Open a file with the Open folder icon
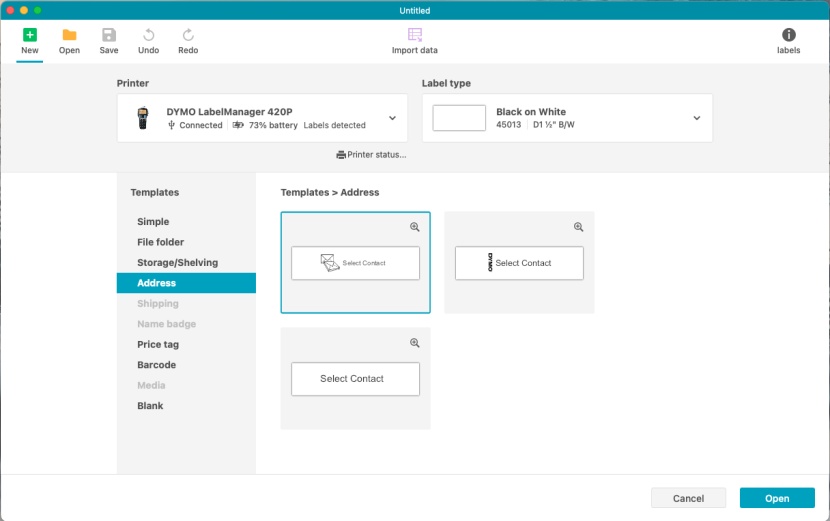 69,35
